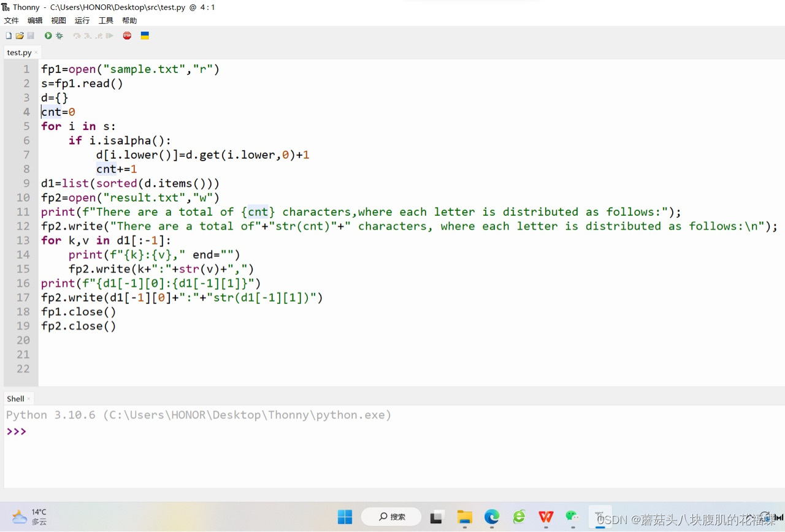Screen dimensions: 785x532
Task: Open the green e browser taskbar icon
Action: pos(519,517)
